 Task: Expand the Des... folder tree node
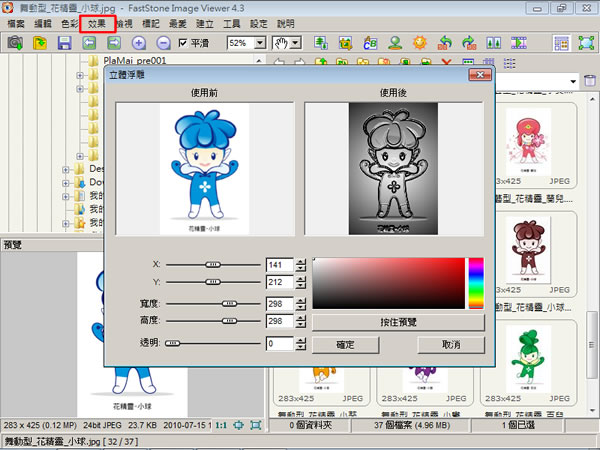pyautogui.click(x=64, y=170)
